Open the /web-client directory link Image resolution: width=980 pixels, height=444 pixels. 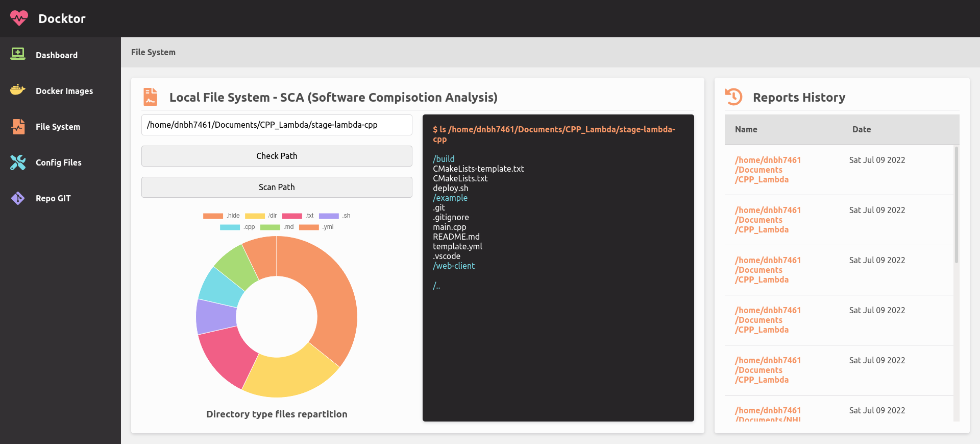point(454,266)
